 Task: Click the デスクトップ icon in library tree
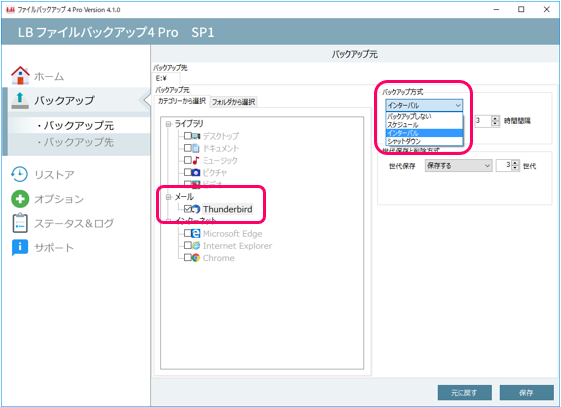pyautogui.click(x=196, y=136)
